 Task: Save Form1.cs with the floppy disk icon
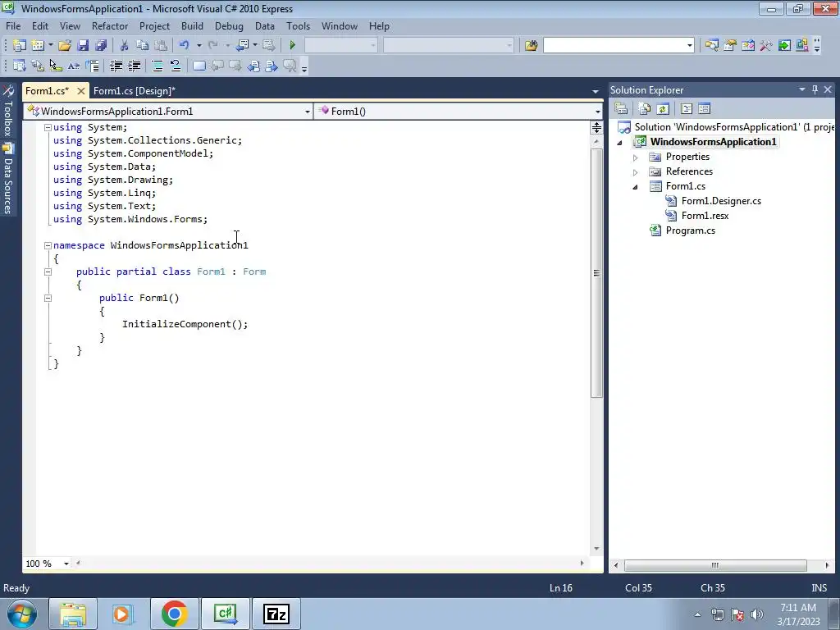pos(83,46)
